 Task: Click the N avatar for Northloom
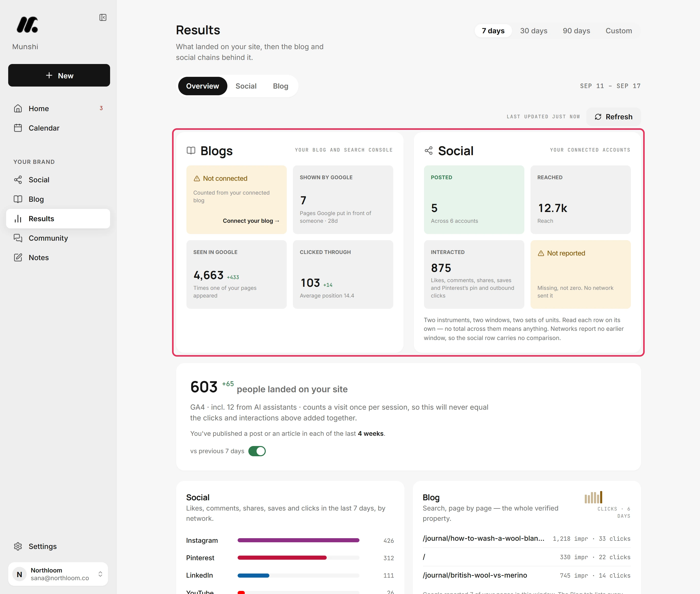click(x=19, y=574)
